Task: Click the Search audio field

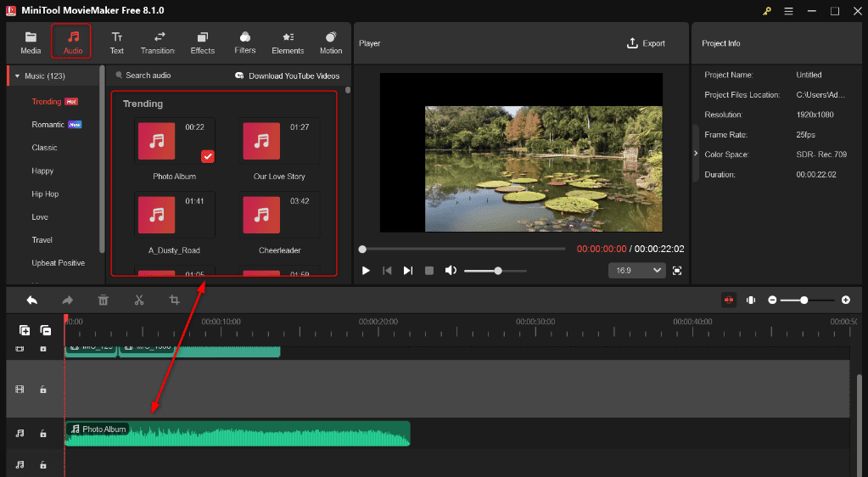Action: 148,76
